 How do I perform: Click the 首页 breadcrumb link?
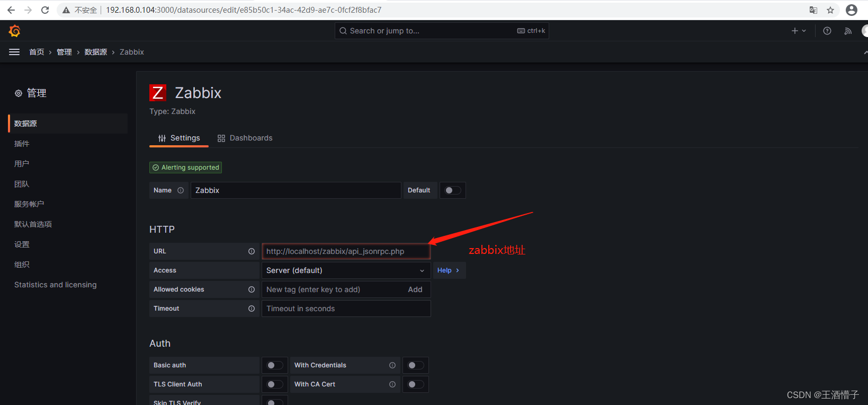click(37, 52)
